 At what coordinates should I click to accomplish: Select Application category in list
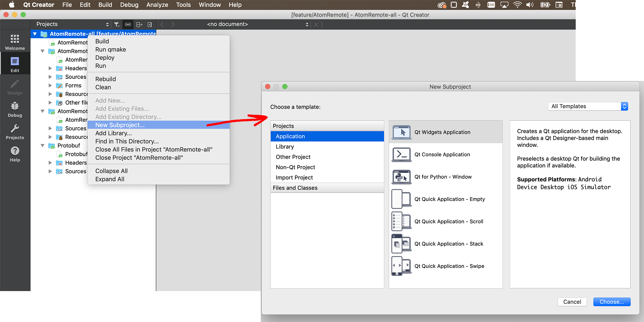(327, 136)
